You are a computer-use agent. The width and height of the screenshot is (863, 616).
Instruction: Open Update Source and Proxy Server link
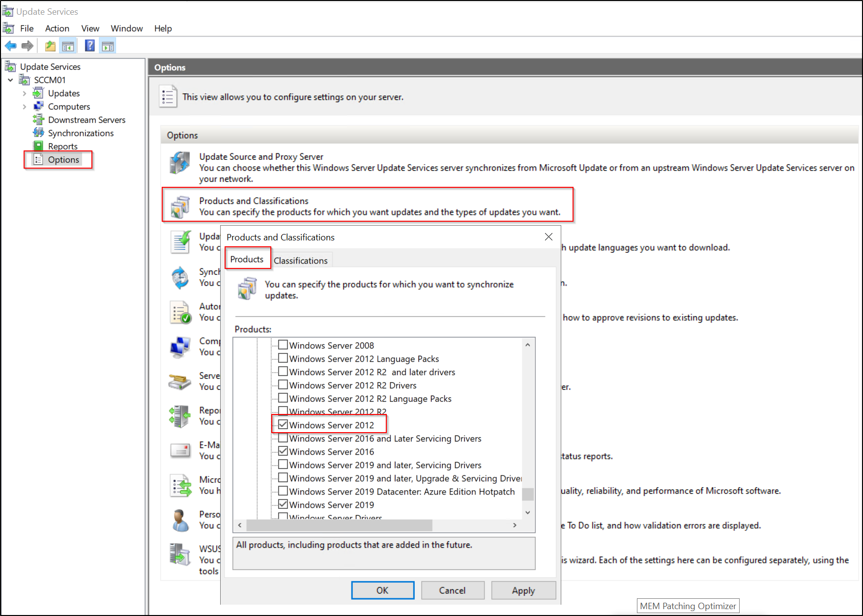[x=261, y=157]
